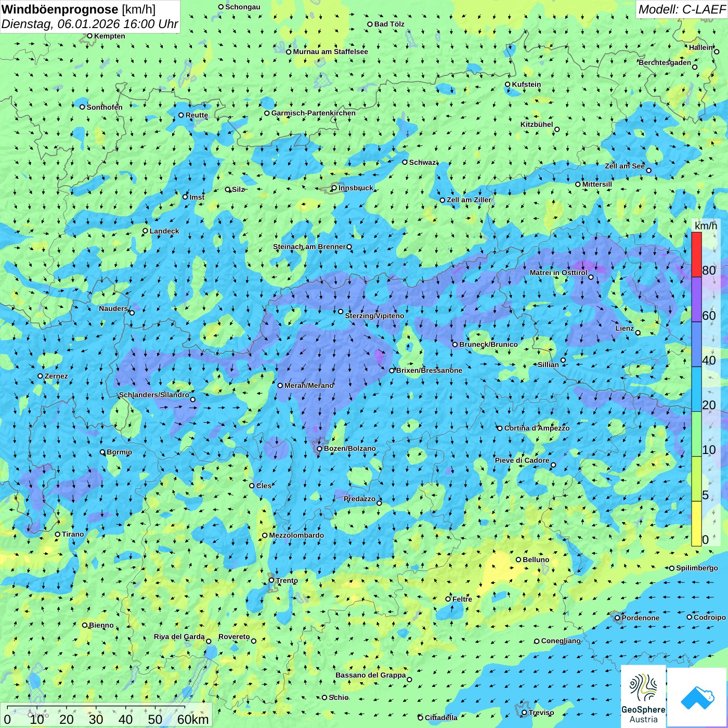Click the blue cloud app logo
This screenshot has width=728, height=728.
point(697,697)
